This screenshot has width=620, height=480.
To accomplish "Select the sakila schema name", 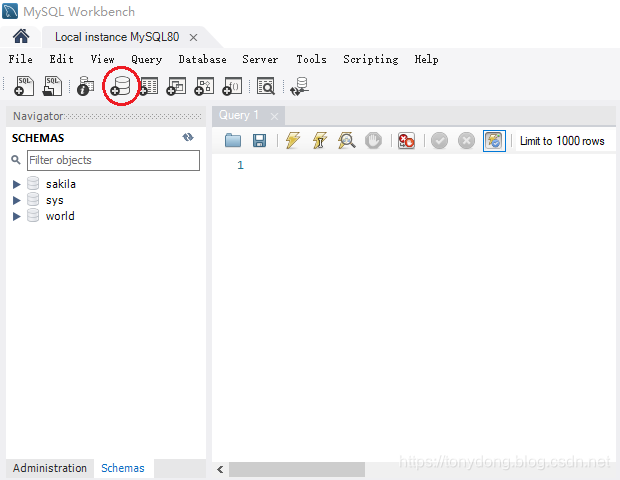I will point(60,184).
